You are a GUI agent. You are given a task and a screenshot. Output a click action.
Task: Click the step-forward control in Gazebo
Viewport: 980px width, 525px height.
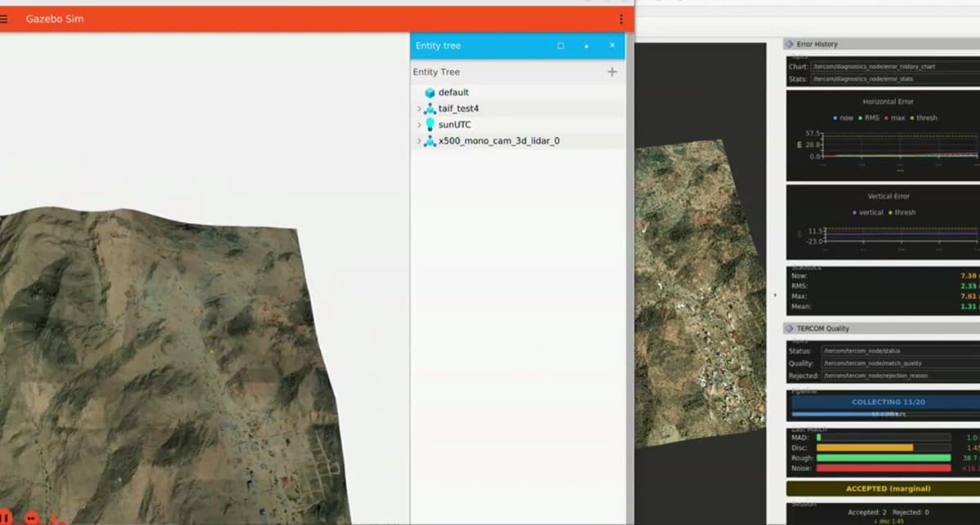32,518
